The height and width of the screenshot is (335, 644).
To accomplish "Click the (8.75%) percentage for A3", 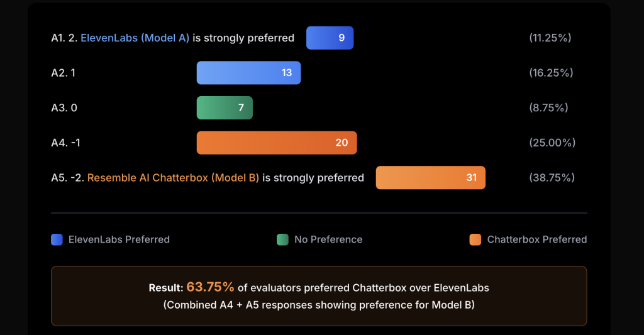I will point(549,107).
